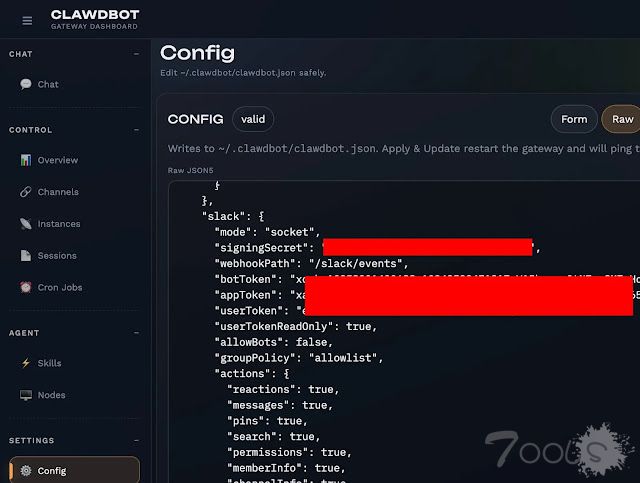Viewport: 640px width, 483px height.
Task: Select the Overview chart icon
Action: (x=26, y=161)
